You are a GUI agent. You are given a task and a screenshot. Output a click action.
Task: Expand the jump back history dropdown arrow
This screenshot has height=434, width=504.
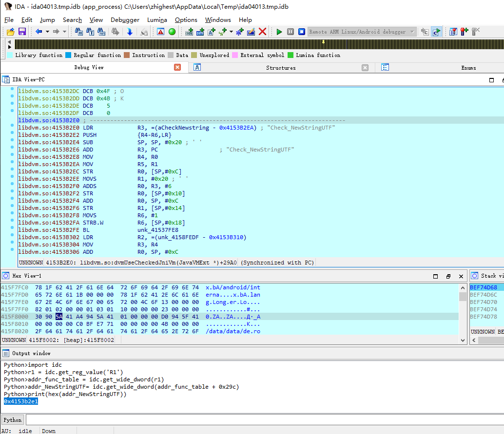[47, 32]
